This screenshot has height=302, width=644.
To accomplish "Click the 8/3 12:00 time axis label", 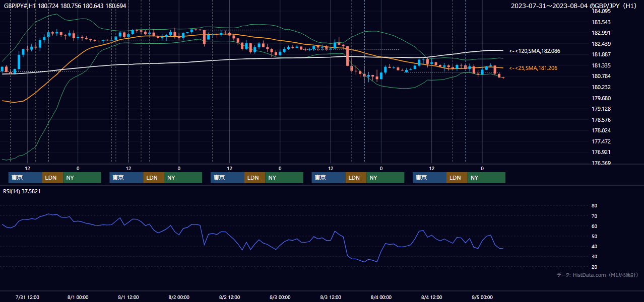I will coord(330,297).
